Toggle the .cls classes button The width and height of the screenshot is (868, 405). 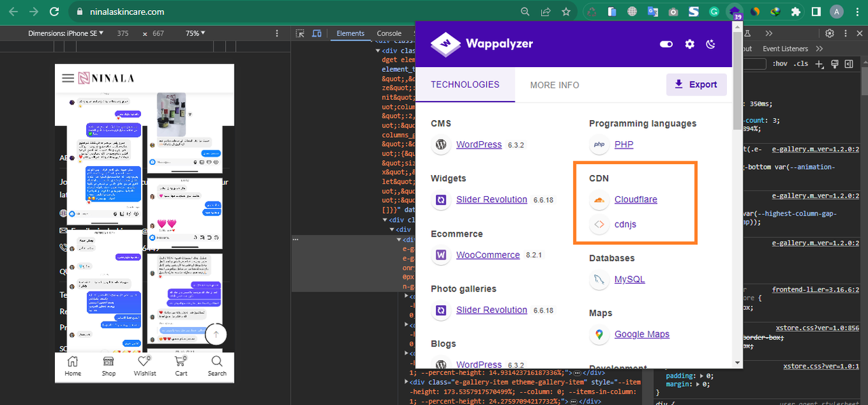tap(802, 64)
